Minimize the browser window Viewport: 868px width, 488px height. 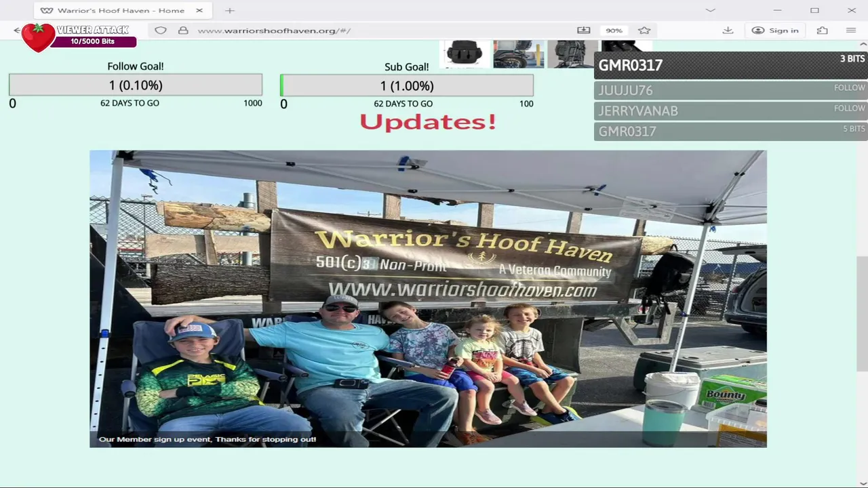tap(777, 10)
